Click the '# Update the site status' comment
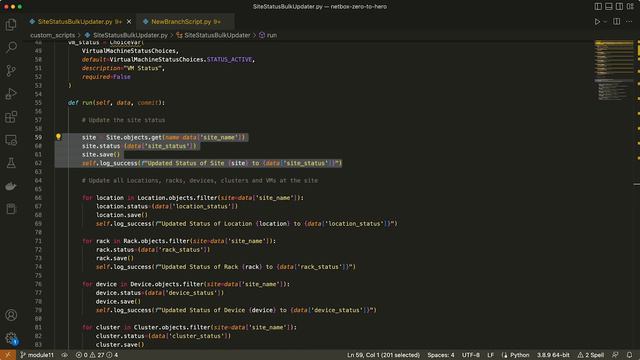The height and width of the screenshot is (360, 640). (123, 120)
